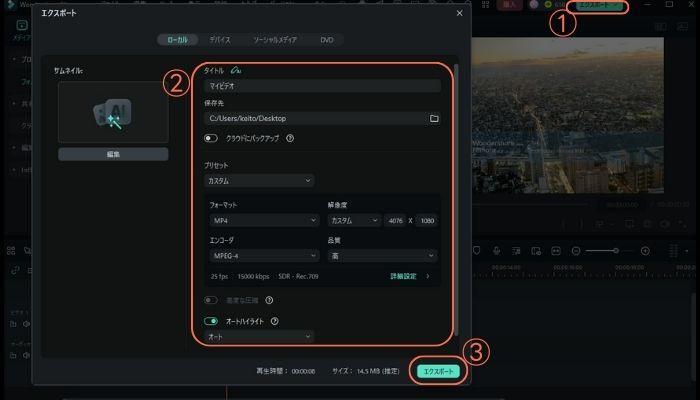This screenshot has height=400, width=700.
Task: Mute the audio track speaker icon
Action: tap(27, 355)
